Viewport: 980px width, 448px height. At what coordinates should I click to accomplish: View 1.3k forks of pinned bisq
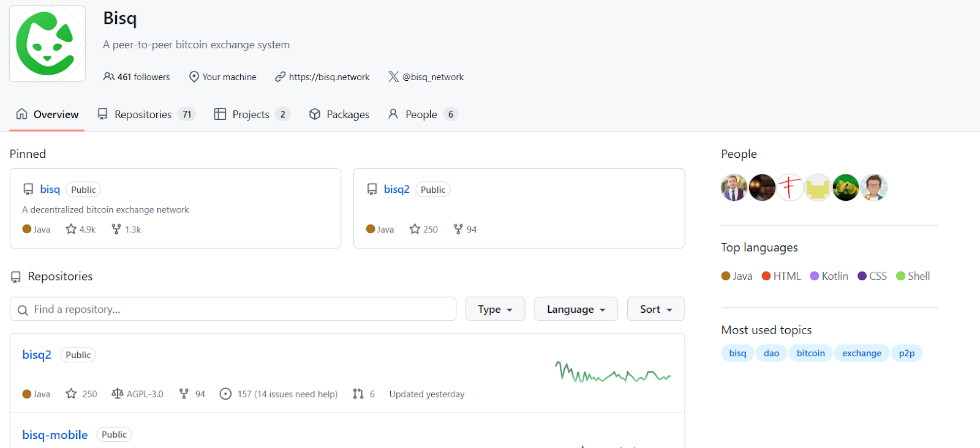pos(126,230)
